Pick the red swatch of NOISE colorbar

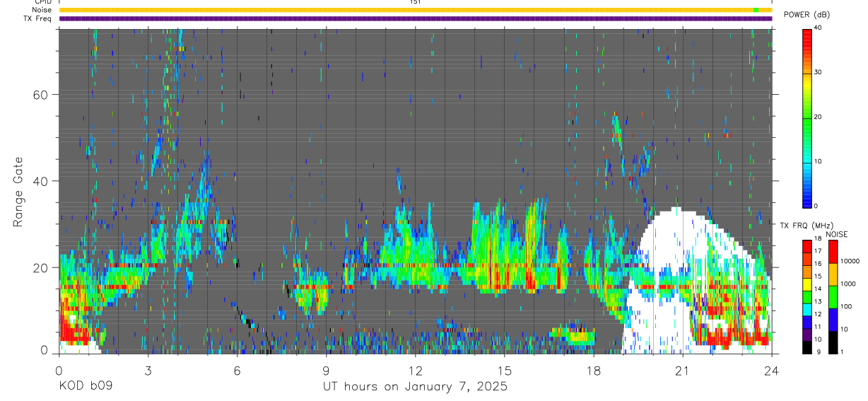point(832,252)
